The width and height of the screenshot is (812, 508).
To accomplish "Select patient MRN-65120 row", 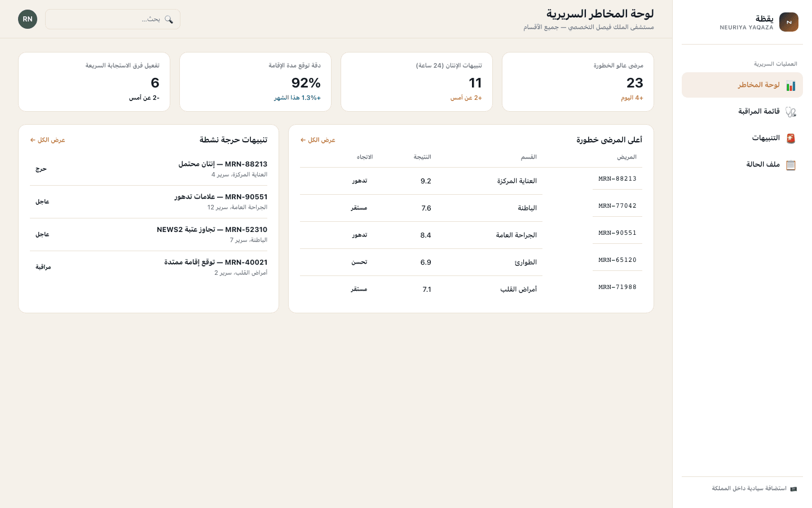I will [471, 262].
